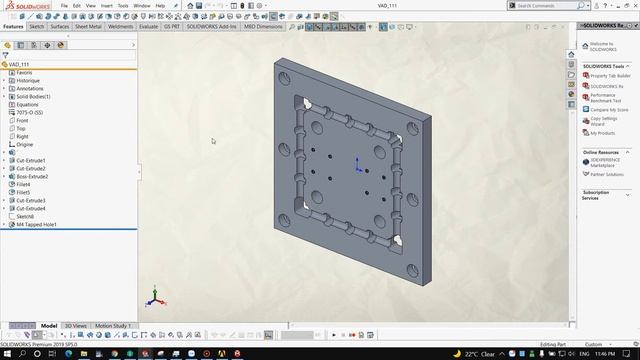
Task: Open ConfigurationManager tab icon
Action: (x=34, y=45)
